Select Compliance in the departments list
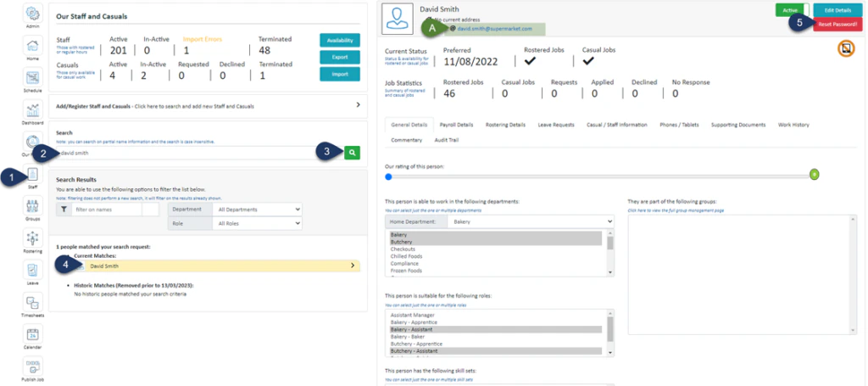868x386 pixels. point(497,264)
